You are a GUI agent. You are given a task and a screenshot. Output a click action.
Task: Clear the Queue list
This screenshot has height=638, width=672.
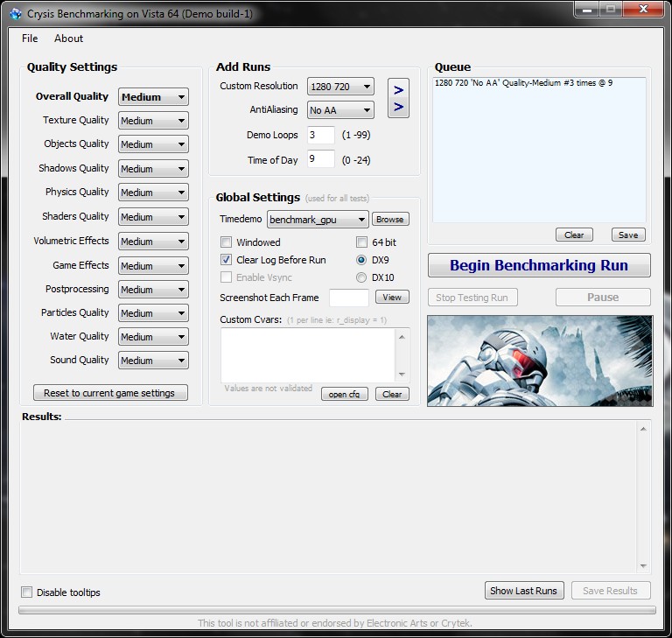(574, 235)
